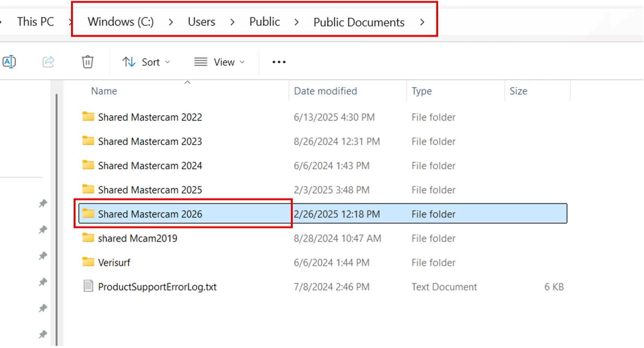Viewport: 644px width, 348px height.
Task: Click Users breadcrumb segment
Action: (202, 22)
